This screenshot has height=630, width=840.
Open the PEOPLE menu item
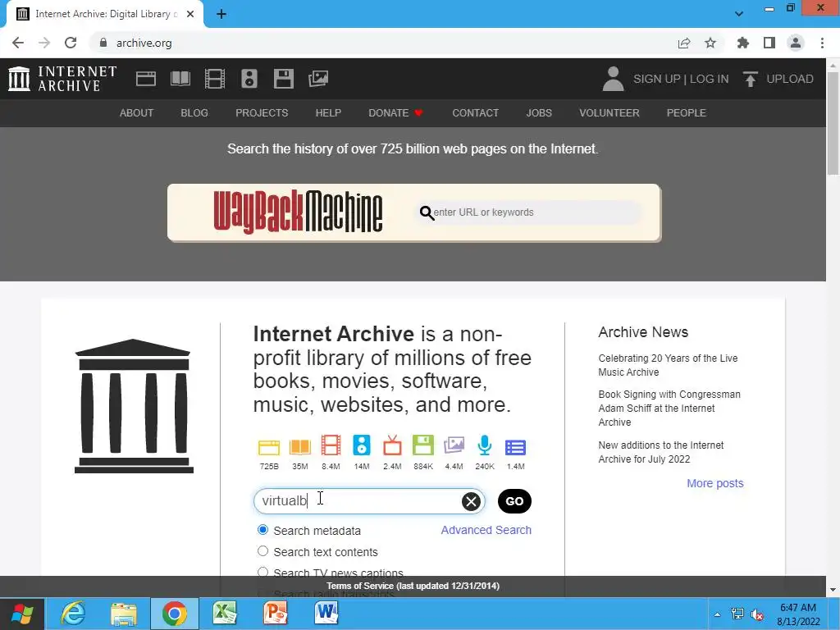click(687, 113)
